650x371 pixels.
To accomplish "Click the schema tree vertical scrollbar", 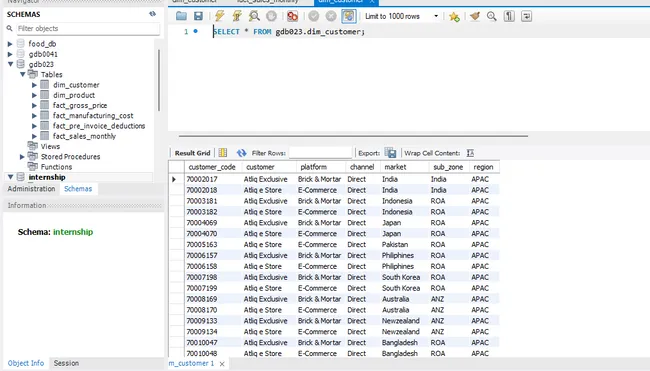I will (x=159, y=81).
